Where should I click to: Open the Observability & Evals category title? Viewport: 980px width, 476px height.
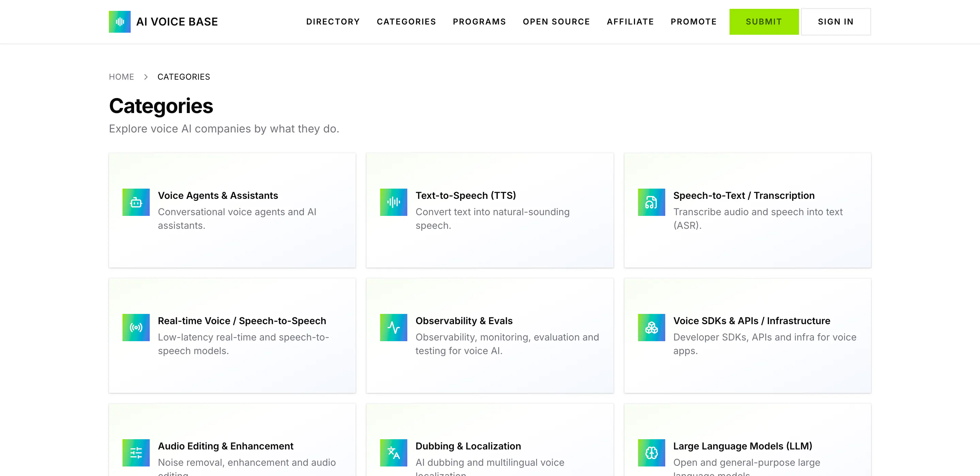pyautogui.click(x=464, y=321)
